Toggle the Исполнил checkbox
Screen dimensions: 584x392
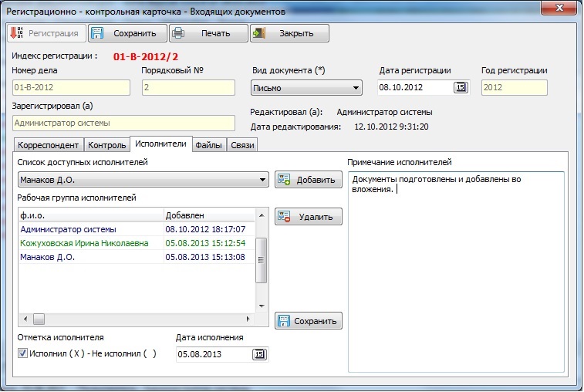pyautogui.click(x=22, y=353)
